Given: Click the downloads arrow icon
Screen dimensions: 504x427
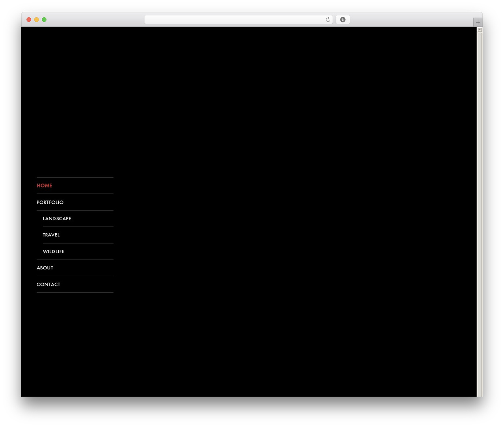Looking at the screenshot, I should [343, 20].
